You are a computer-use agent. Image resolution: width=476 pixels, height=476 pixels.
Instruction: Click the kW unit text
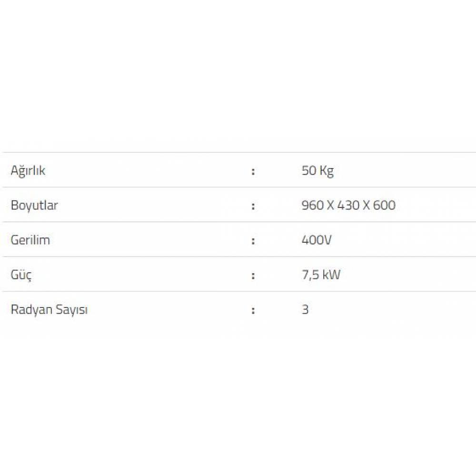332,275
